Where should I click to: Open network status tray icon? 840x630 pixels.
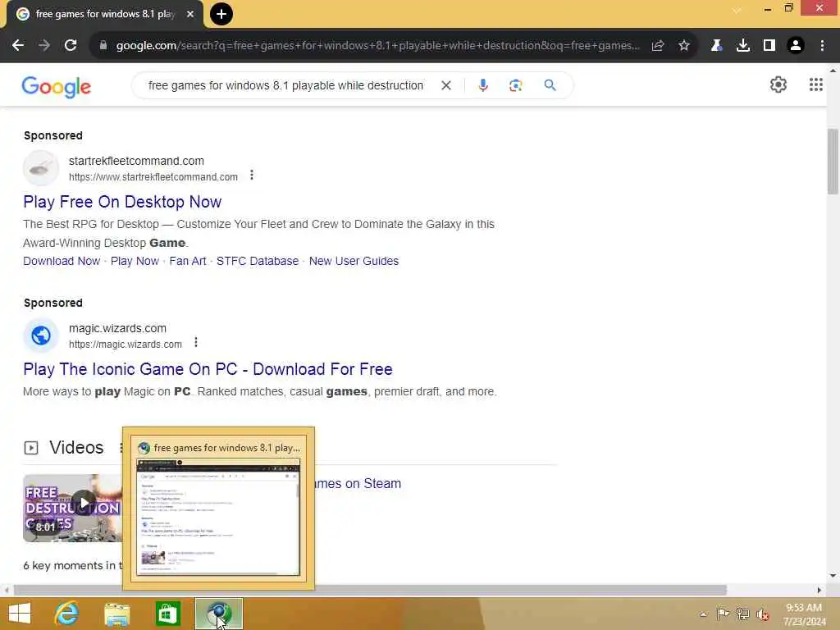click(743, 614)
